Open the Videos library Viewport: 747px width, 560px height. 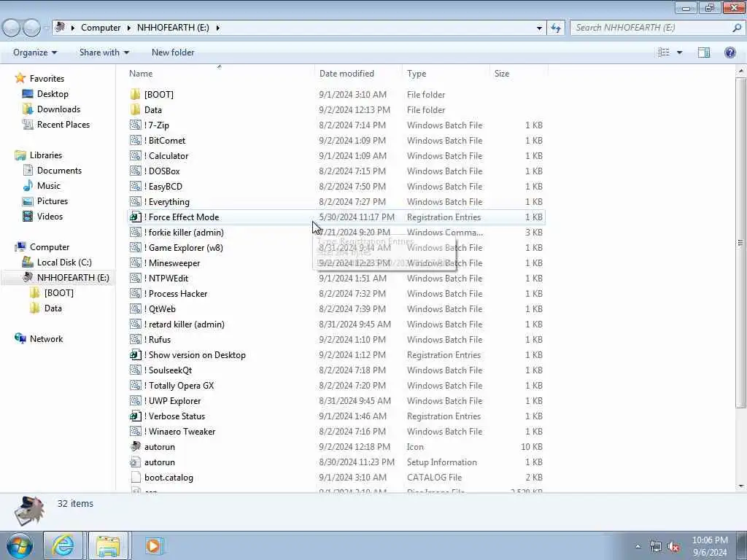pyautogui.click(x=50, y=216)
